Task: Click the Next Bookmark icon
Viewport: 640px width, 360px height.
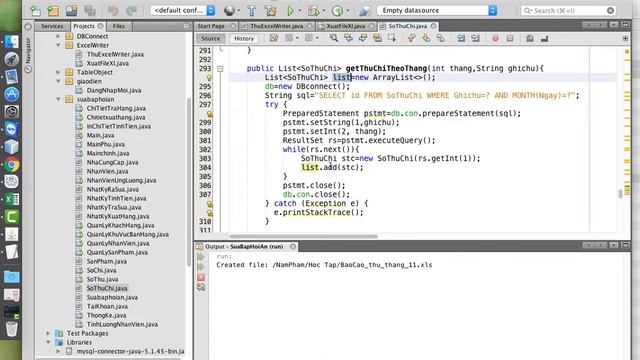Action: pos(426,38)
